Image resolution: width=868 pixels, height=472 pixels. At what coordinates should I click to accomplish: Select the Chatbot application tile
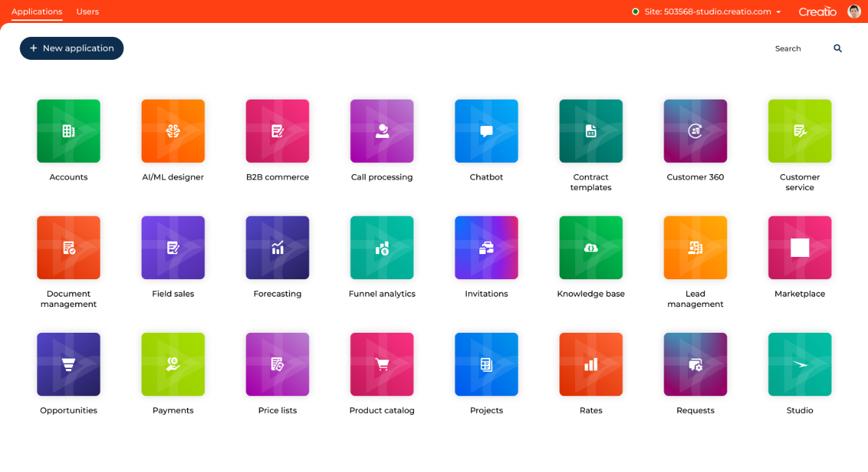click(x=485, y=131)
